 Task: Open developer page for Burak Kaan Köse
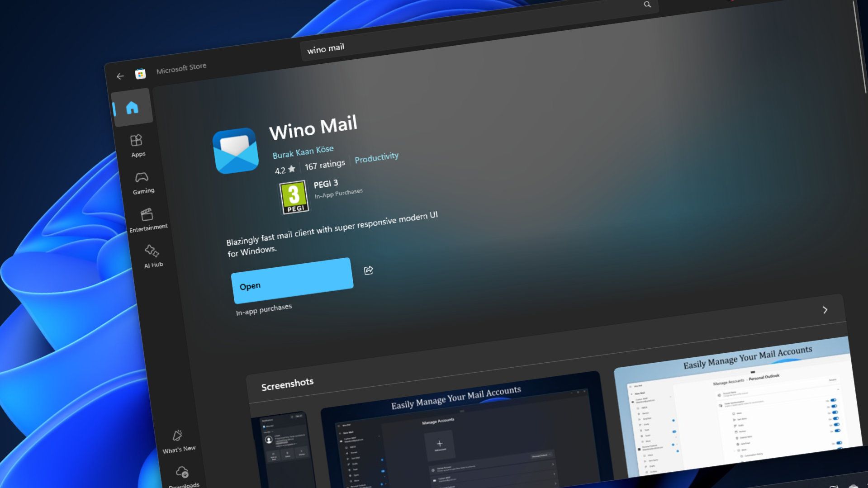pyautogui.click(x=304, y=151)
